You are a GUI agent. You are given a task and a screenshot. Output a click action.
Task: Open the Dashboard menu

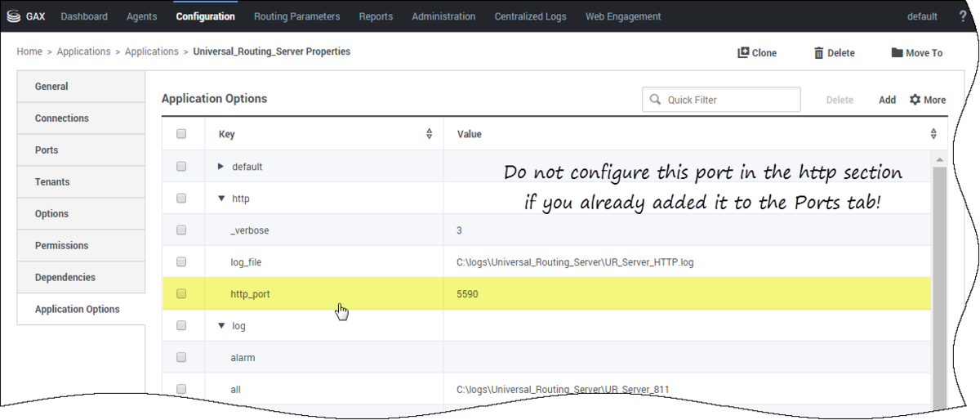[x=84, y=16]
